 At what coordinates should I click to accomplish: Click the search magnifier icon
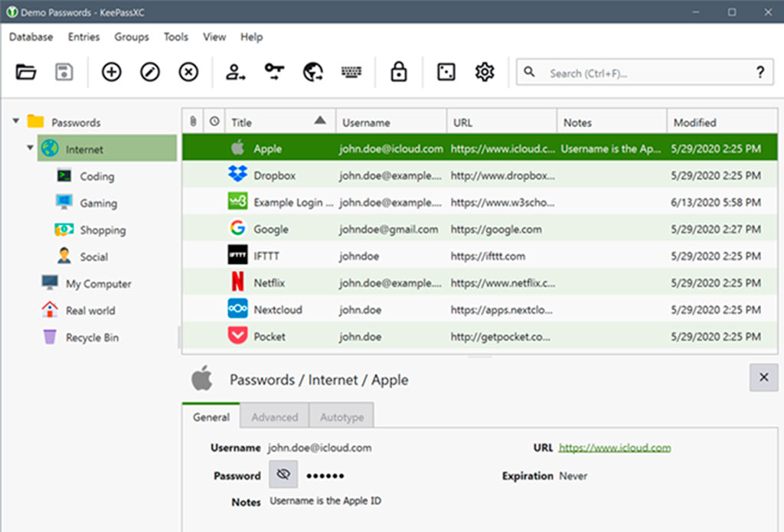529,72
